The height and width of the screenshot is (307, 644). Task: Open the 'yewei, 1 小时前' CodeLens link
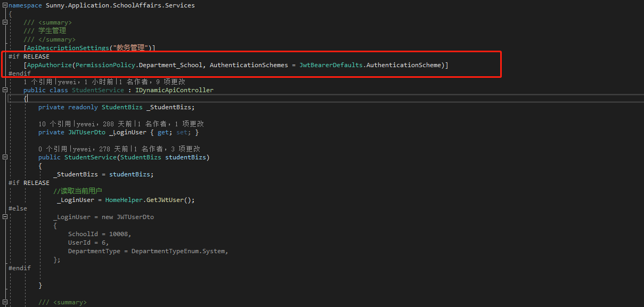click(86, 82)
